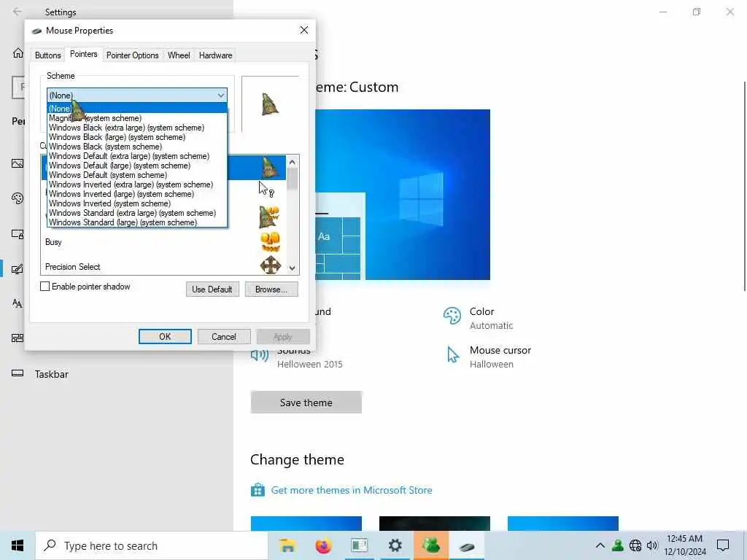Select the Busy pointer row

click(163, 242)
